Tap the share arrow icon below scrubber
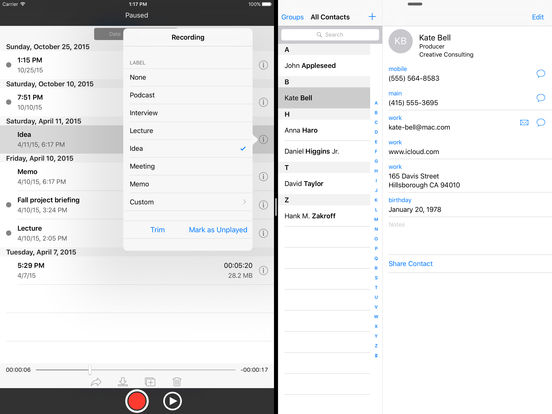The width and height of the screenshot is (552, 414). [96, 382]
